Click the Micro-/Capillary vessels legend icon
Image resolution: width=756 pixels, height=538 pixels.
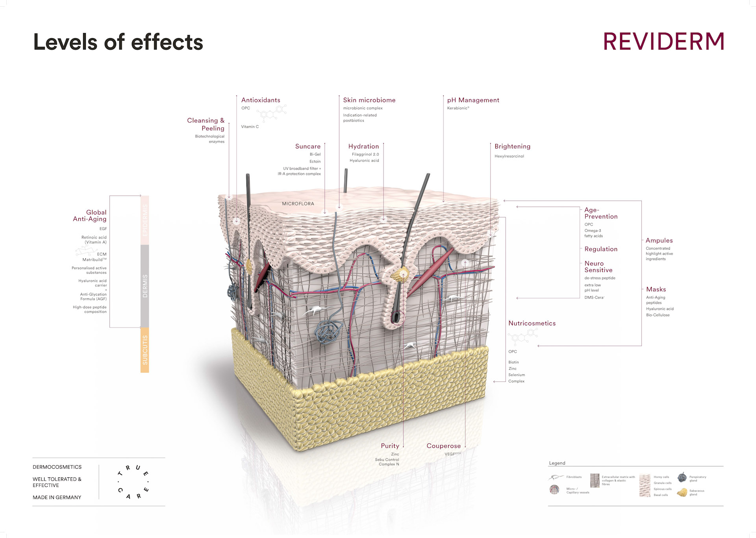554,490
